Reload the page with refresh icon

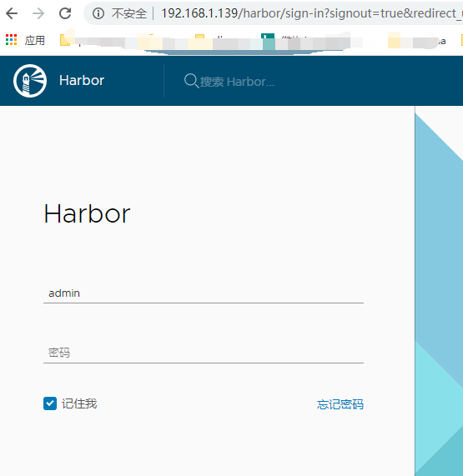(65, 13)
